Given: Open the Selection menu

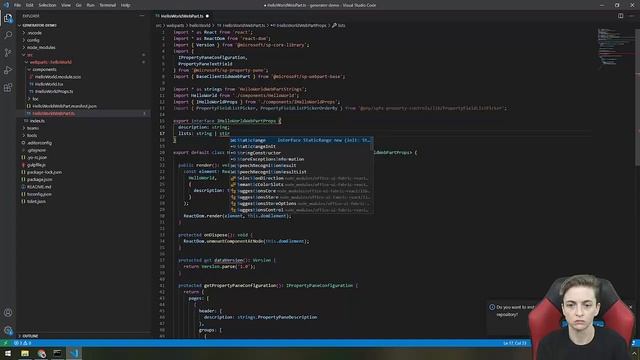Looking at the screenshot, I should point(47,5).
